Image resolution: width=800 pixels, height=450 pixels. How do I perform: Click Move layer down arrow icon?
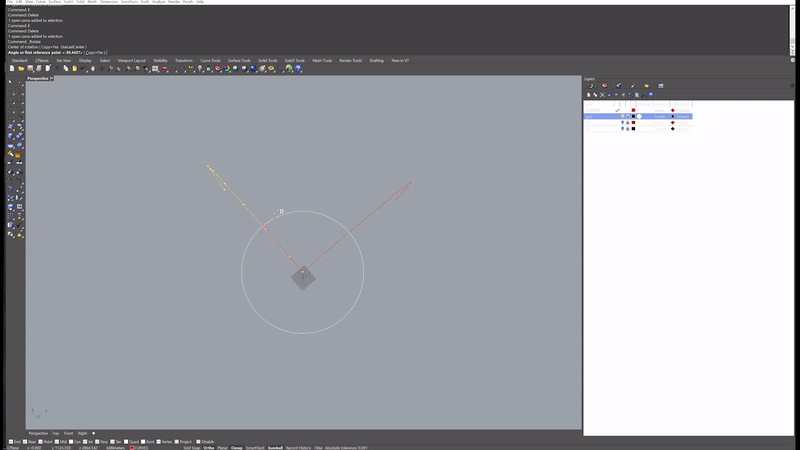(x=616, y=95)
